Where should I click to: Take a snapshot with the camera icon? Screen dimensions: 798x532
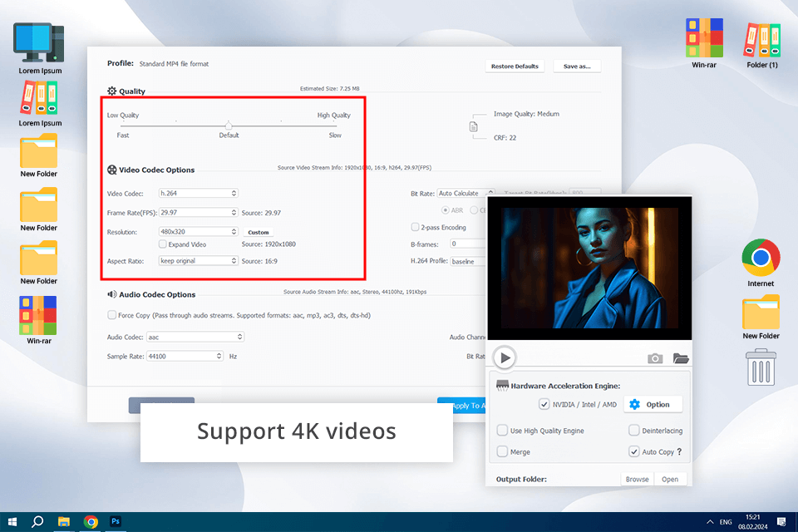coord(655,358)
